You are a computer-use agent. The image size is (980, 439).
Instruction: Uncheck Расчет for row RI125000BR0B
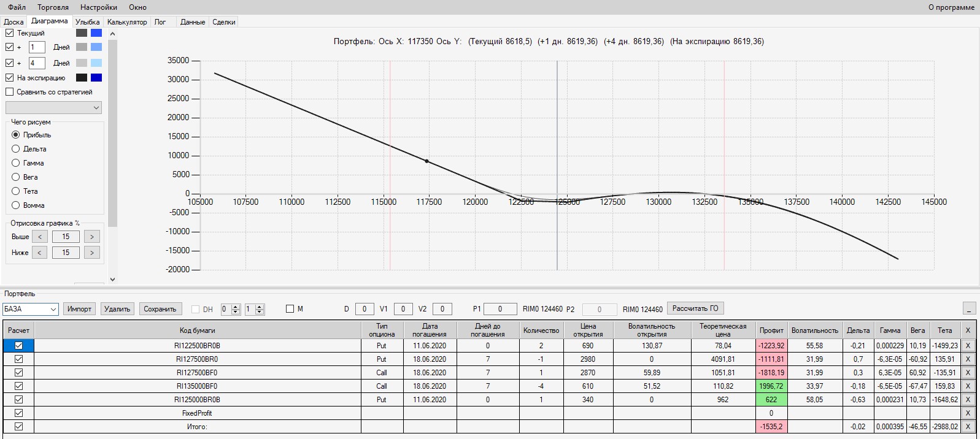click(18, 400)
